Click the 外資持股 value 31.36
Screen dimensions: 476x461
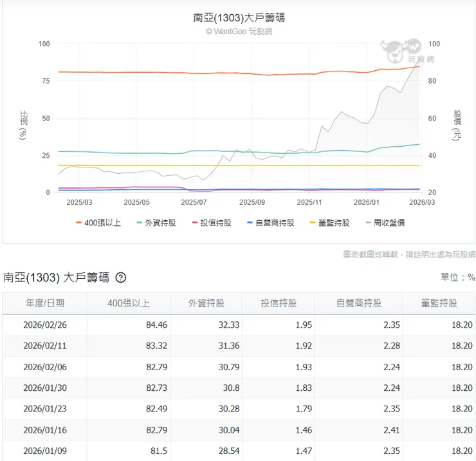229,346
